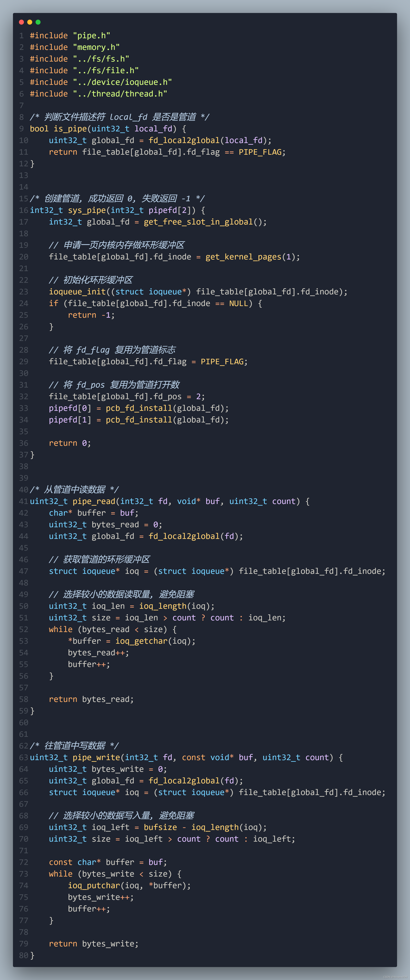Click the comment above is_pipe function

120,117
